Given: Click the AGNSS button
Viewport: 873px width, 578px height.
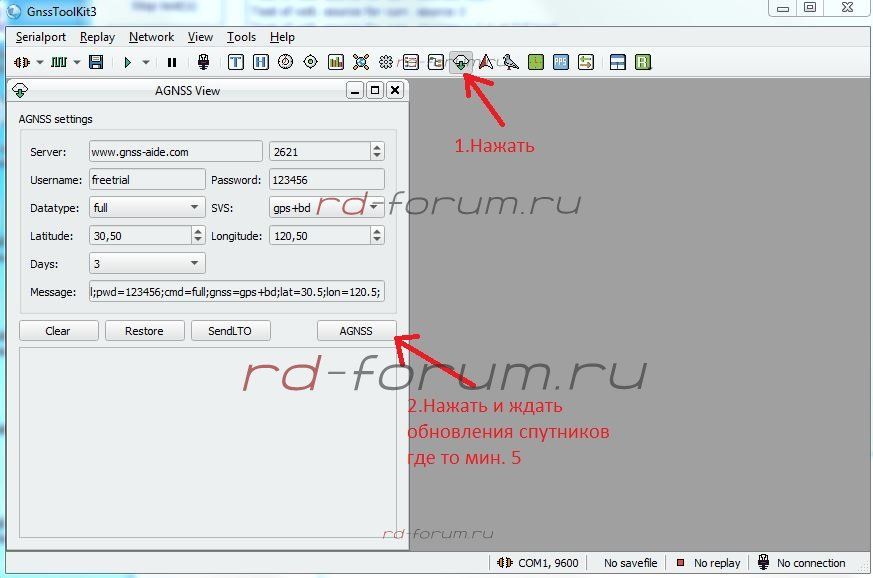Looking at the screenshot, I should click(356, 331).
